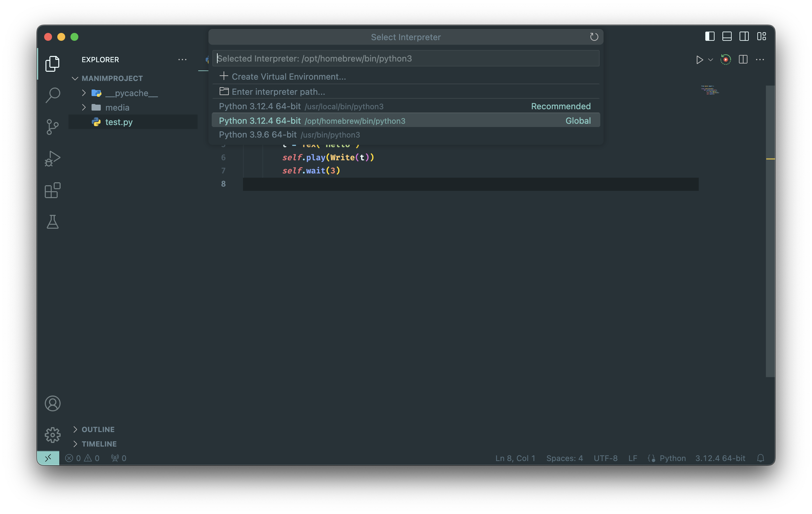Open the Extensions view icon
This screenshot has width=812, height=514.
click(52, 190)
